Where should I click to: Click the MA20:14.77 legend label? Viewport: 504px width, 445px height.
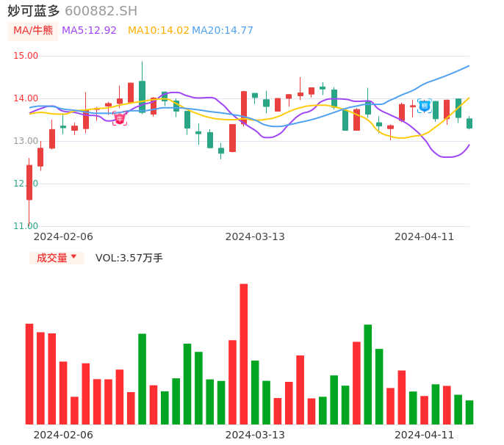pos(223,31)
